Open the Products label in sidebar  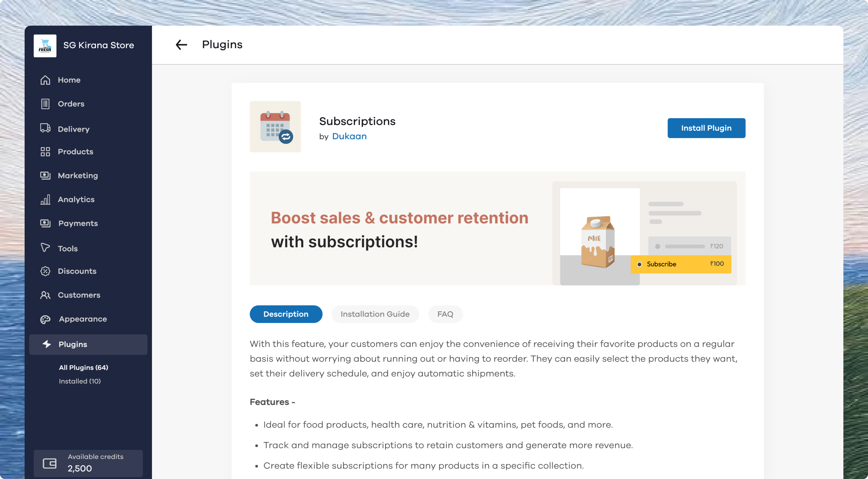76,152
